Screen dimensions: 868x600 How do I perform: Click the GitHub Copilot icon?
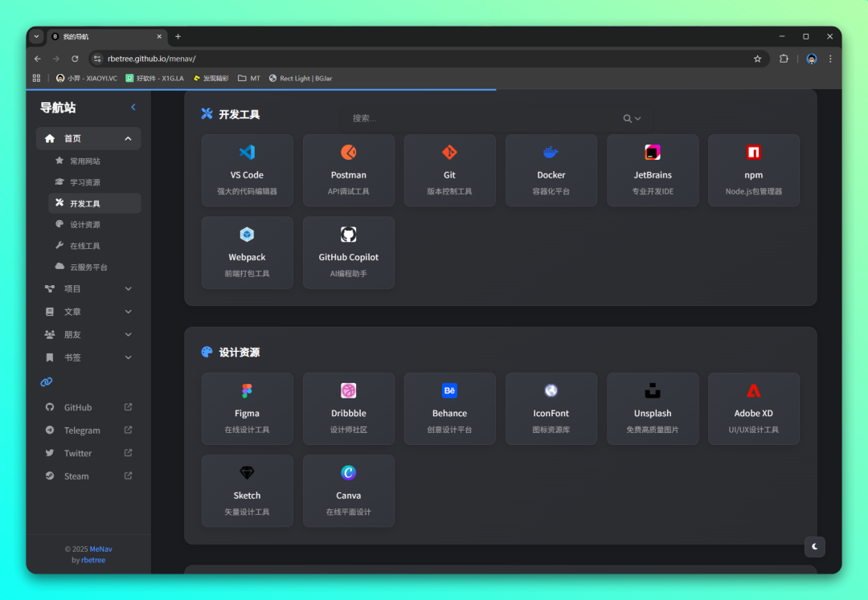[348, 235]
